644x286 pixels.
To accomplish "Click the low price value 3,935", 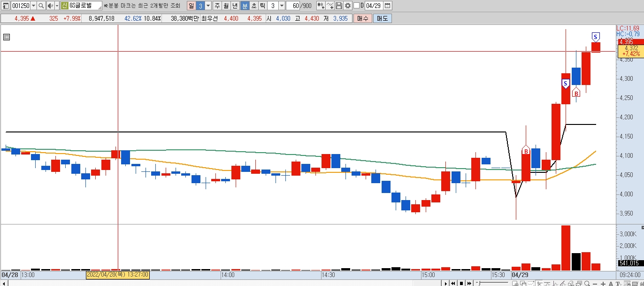I will [x=340, y=18].
